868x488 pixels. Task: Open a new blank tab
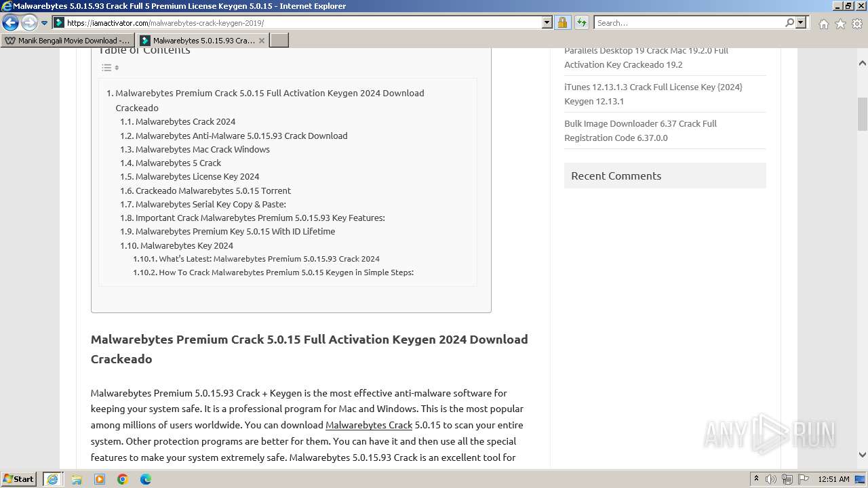click(279, 41)
